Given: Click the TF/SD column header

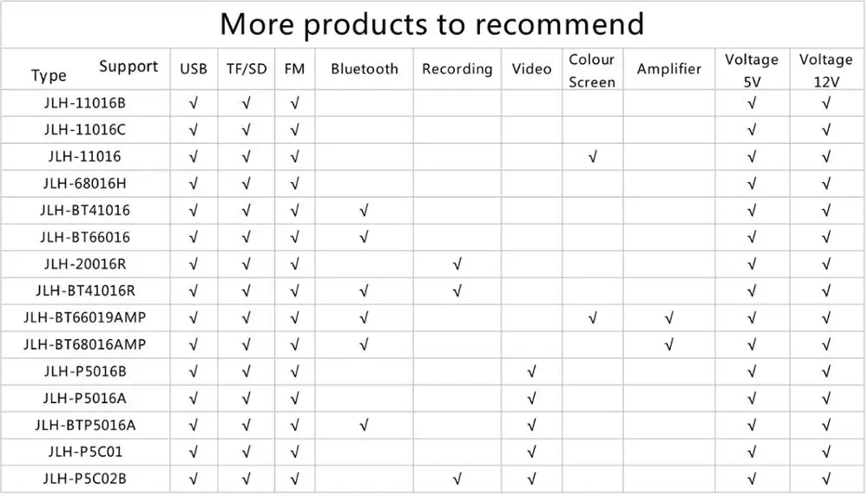Looking at the screenshot, I should coord(247,69).
